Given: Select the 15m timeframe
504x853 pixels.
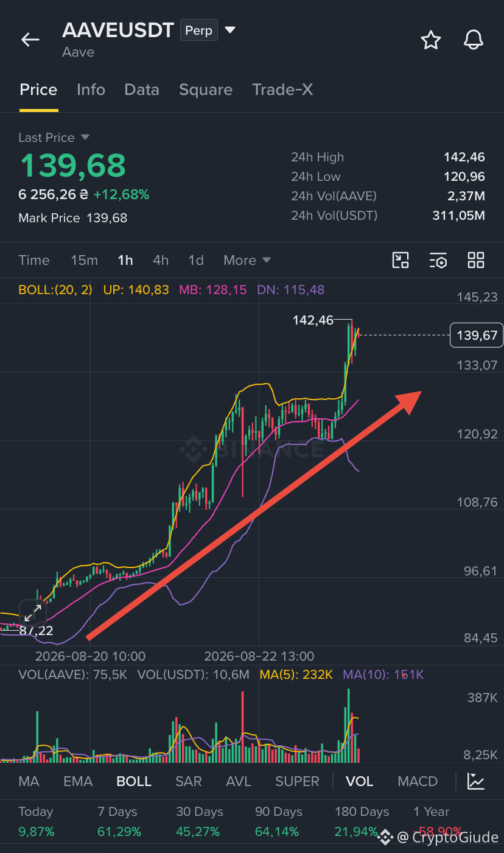Looking at the screenshot, I should coord(84,260).
